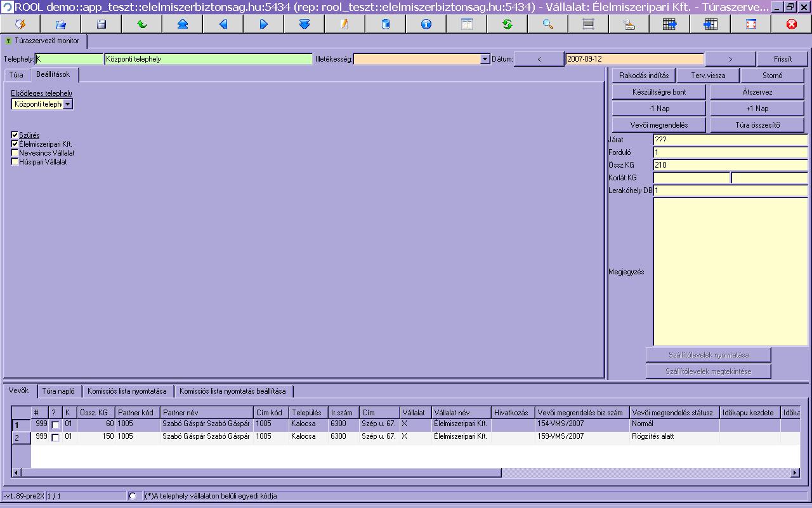Open the Túra napló tab

[58, 391]
